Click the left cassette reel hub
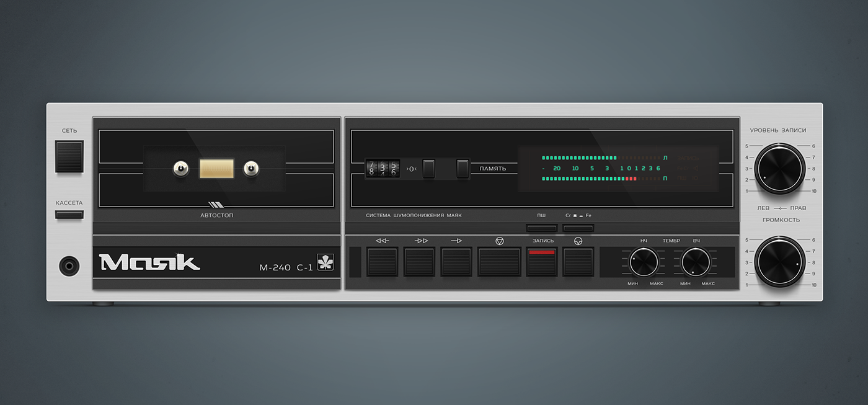Screen dimensions: 868x405 180,168
